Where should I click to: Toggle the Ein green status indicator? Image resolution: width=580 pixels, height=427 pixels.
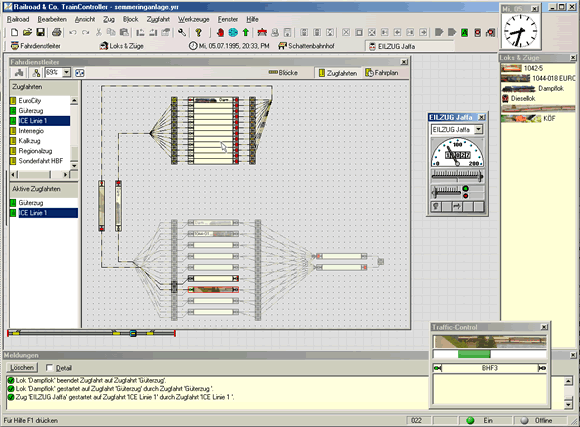[x=470, y=420]
